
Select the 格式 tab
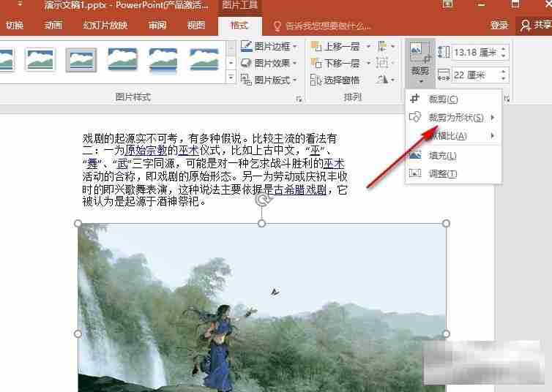click(x=239, y=25)
